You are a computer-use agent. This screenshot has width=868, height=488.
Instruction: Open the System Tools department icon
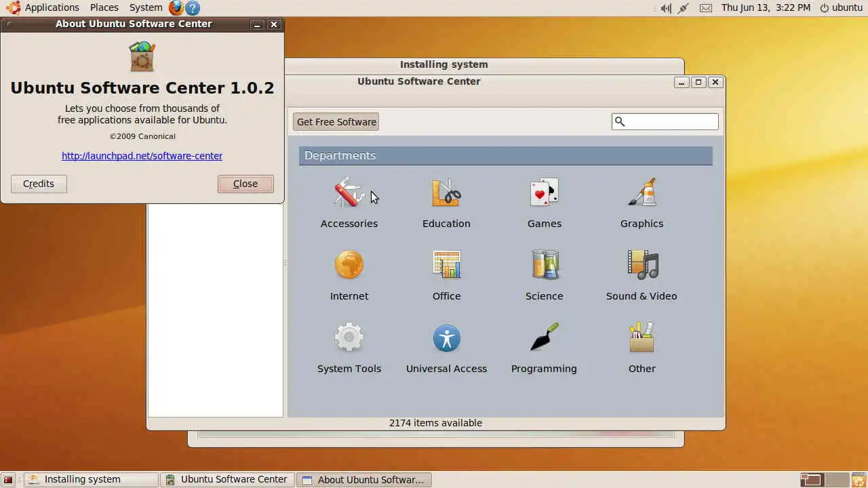pos(349,338)
